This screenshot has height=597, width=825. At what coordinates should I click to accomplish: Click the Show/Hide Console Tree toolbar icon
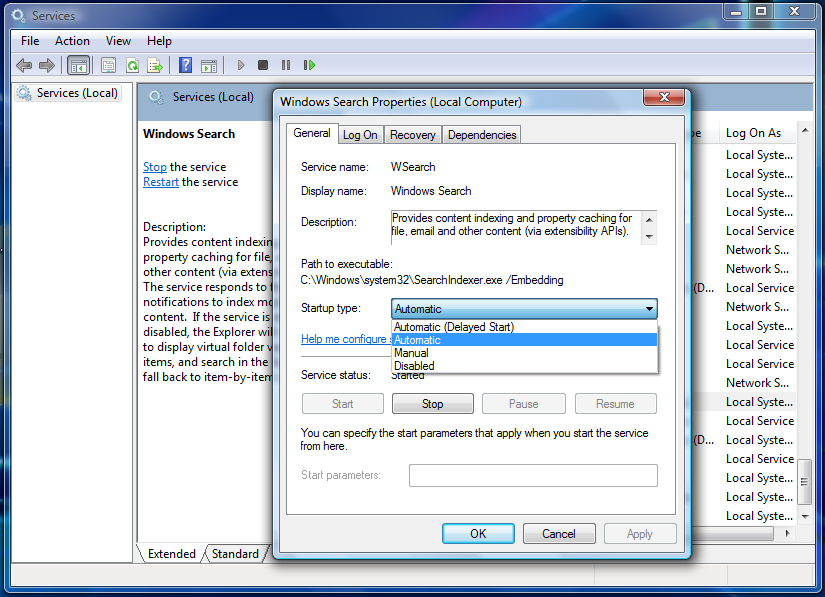click(x=78, y=65)
